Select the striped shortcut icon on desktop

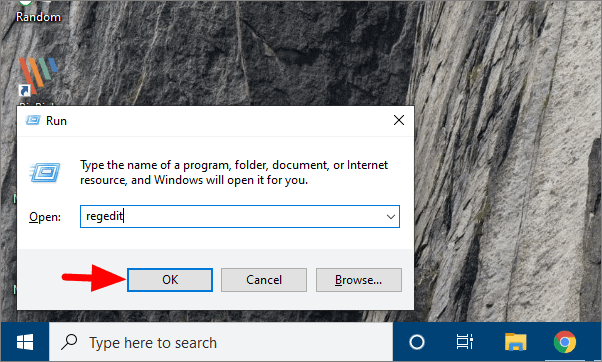tap(38, 76)
